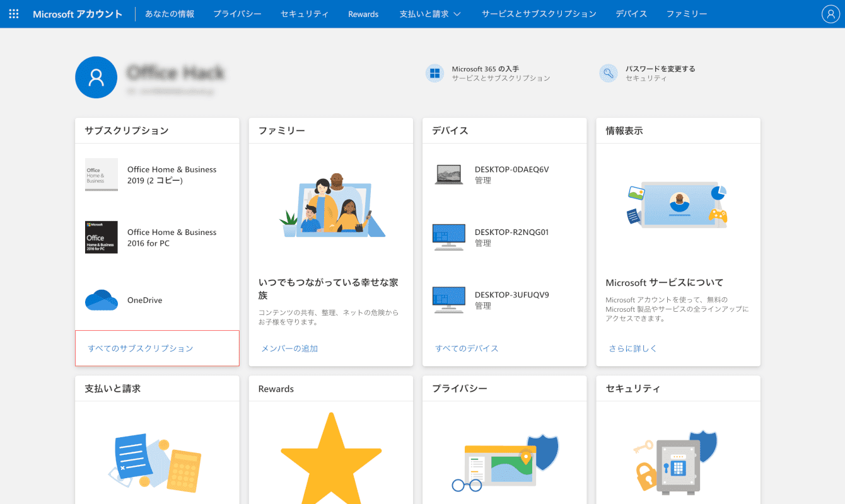The width and height of the screenshot is (845, 504).
Task: Open the デバイス tab in header
Action: [631, 14]
